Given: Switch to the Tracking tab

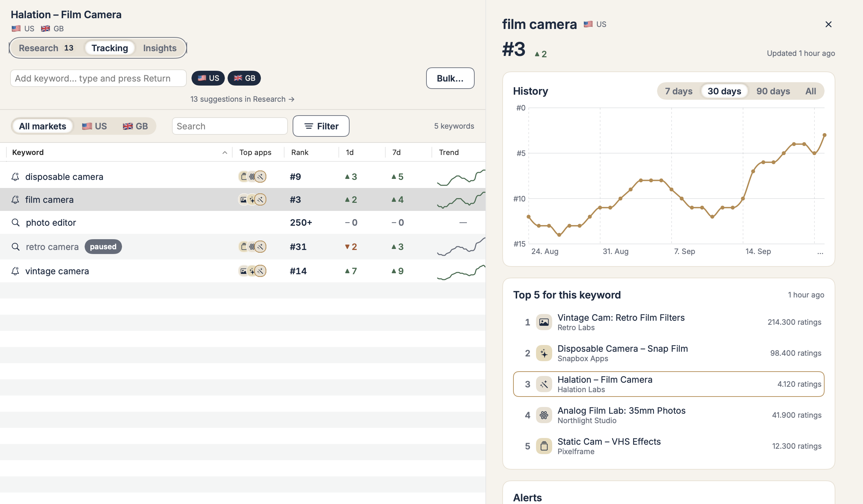Looking at the screenshot, I should pos(110,48).
